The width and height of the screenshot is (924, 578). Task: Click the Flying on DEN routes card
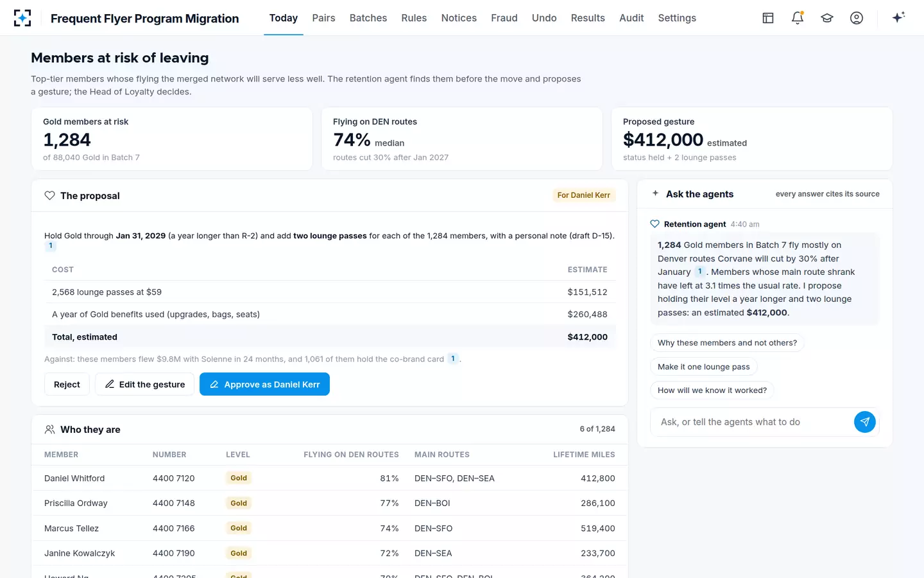click(462, 139)
